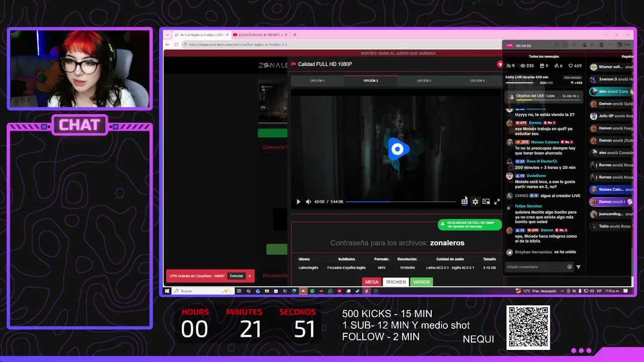Open the MEGA download link
This screenshot has height=362, width=644.
pyautogui.click(x=372, y=282)
